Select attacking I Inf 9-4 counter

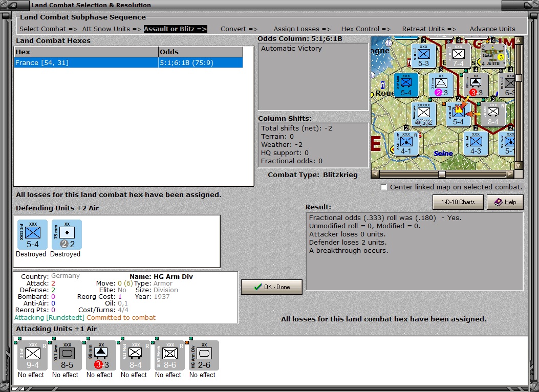pyautogui.click(x=33, y=355)
